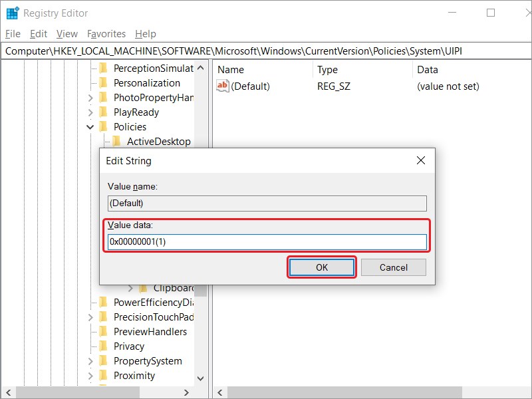Select the PowerEfficiencyDi folder icon
Viewport: 532px width, 399px height.
click(103, 302)
